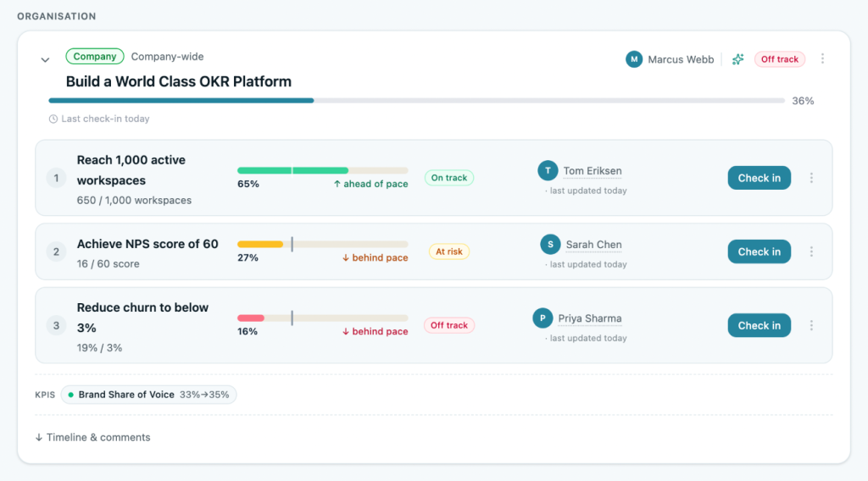Check in on Reduce churn to below 3%
Screen dimensions: 868x481
pos(759,326)
